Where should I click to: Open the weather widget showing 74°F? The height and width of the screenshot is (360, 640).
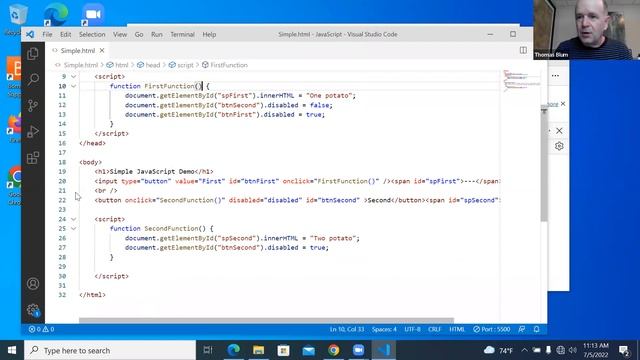tap(498, 350)
